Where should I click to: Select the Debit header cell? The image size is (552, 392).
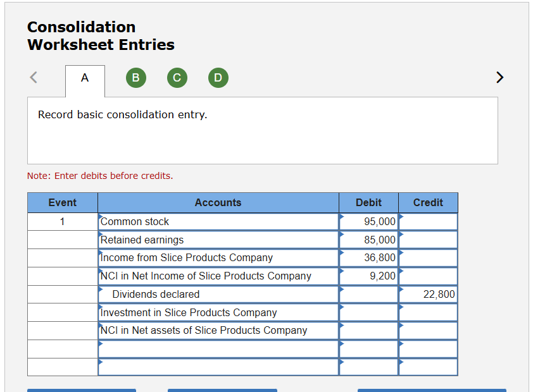[x=368, y=202]
